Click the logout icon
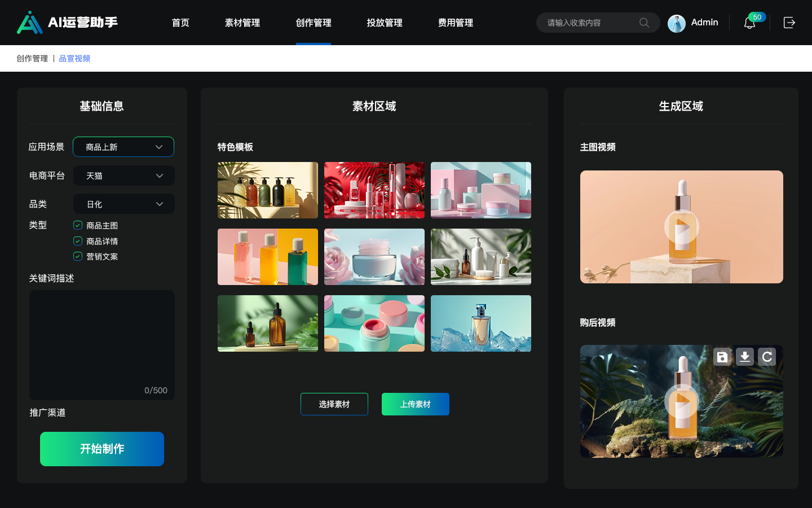 pos(789,23)
